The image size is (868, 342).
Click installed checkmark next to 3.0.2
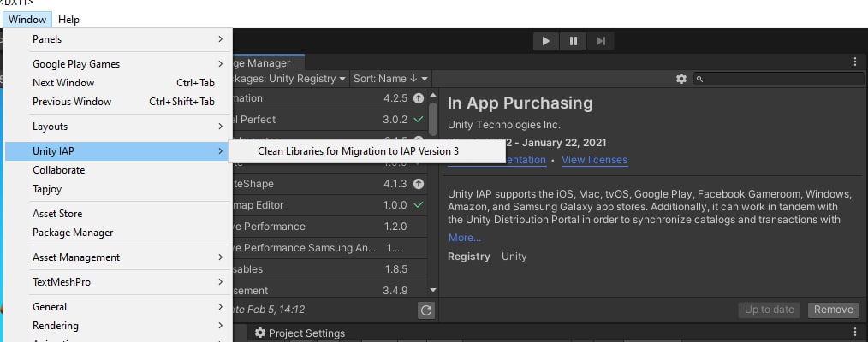click(x=419, y=120)
